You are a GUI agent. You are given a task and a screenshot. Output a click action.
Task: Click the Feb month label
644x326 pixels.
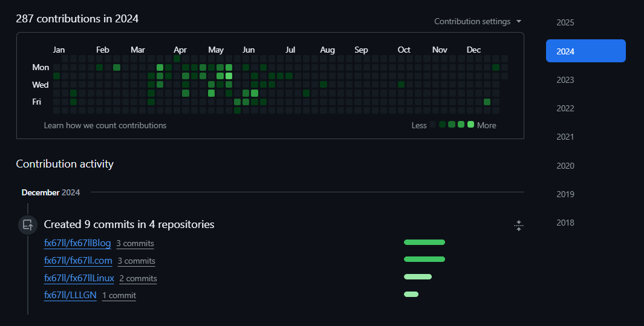pos(103,50)
